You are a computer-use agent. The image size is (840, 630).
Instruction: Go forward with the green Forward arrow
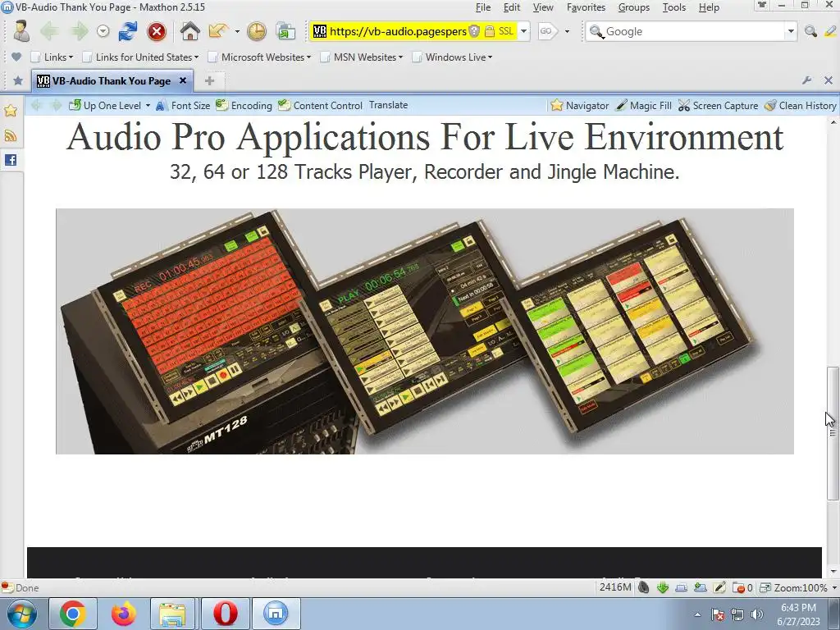pos(80,31)
